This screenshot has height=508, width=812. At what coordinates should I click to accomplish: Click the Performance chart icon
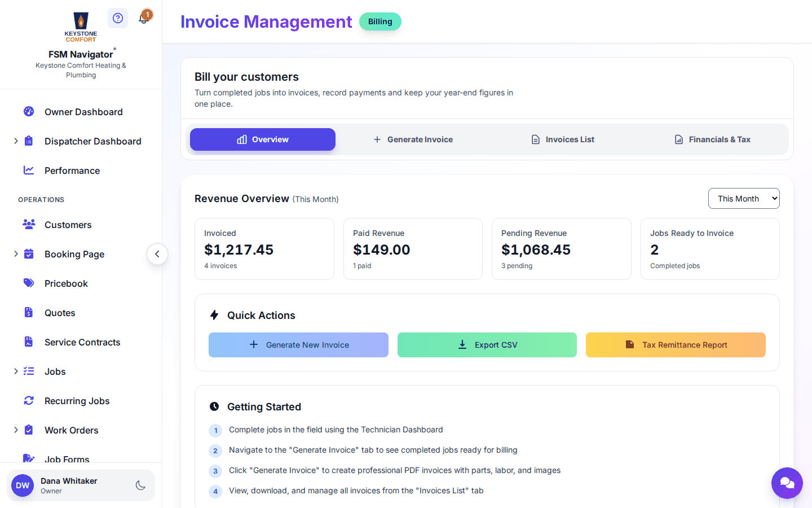(29, 170)
